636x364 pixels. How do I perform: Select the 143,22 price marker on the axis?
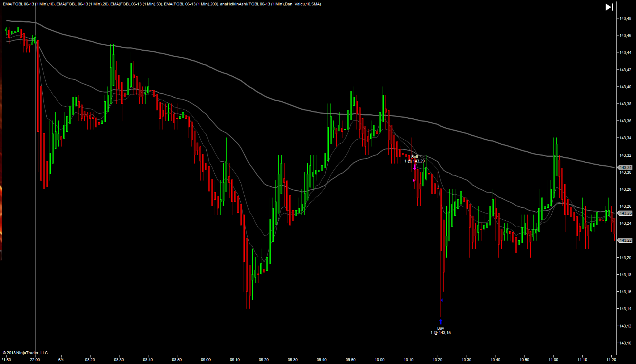pos(625,240)
